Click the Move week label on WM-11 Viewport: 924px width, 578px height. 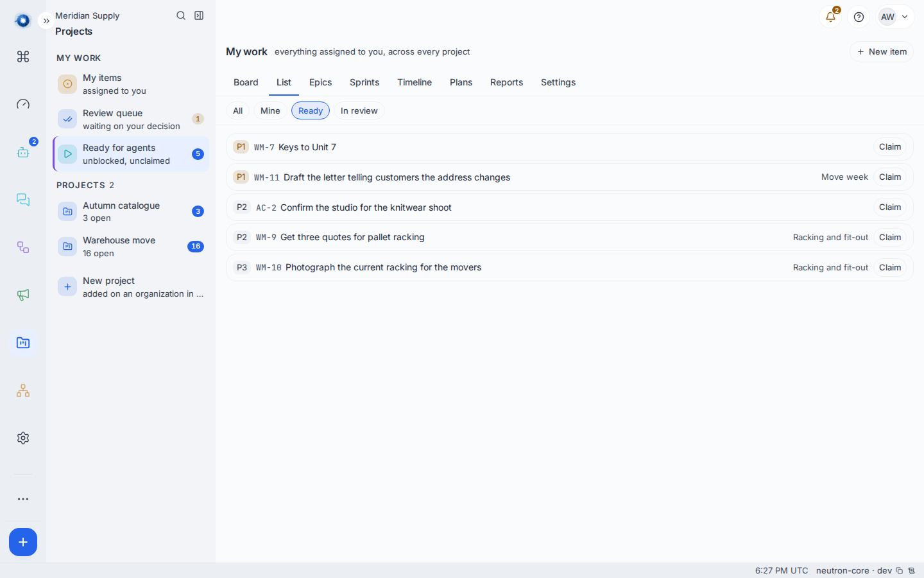(844, 177)
